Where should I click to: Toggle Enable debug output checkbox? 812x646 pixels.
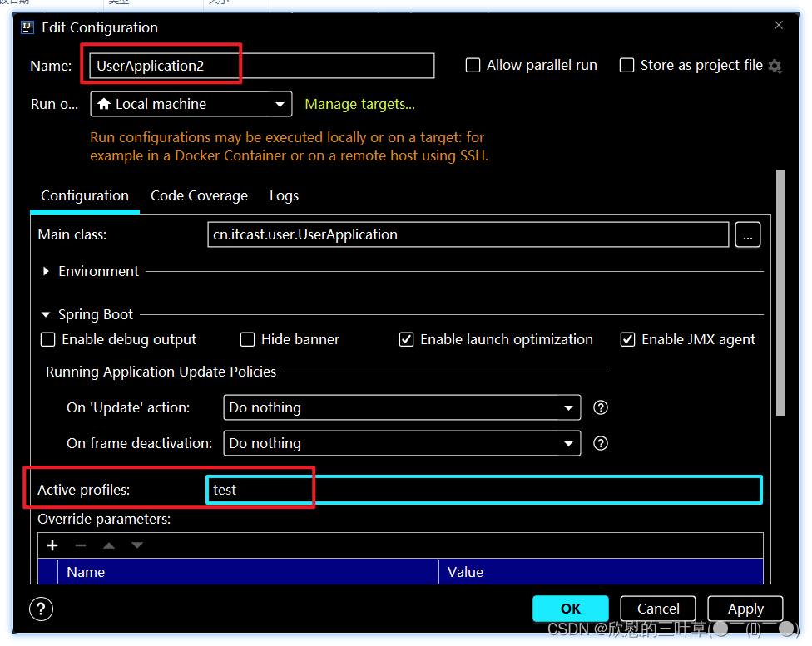[47, 339]
